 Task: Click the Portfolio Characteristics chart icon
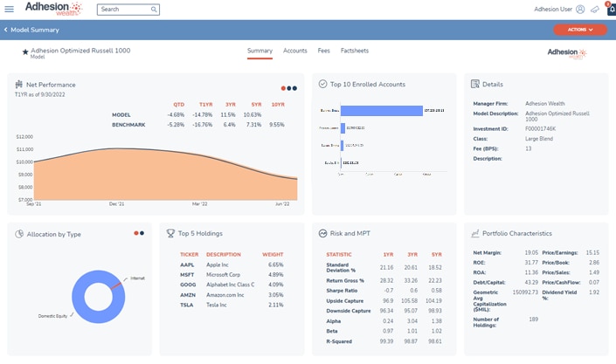pyautogui.click(x=475, y=233)
